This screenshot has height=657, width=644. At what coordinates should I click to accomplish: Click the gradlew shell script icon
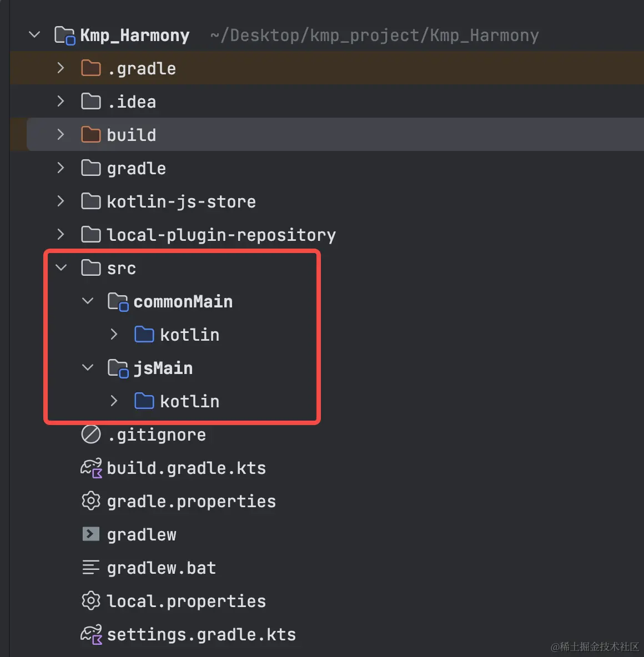pyautogui.click(x=90, y=534)
